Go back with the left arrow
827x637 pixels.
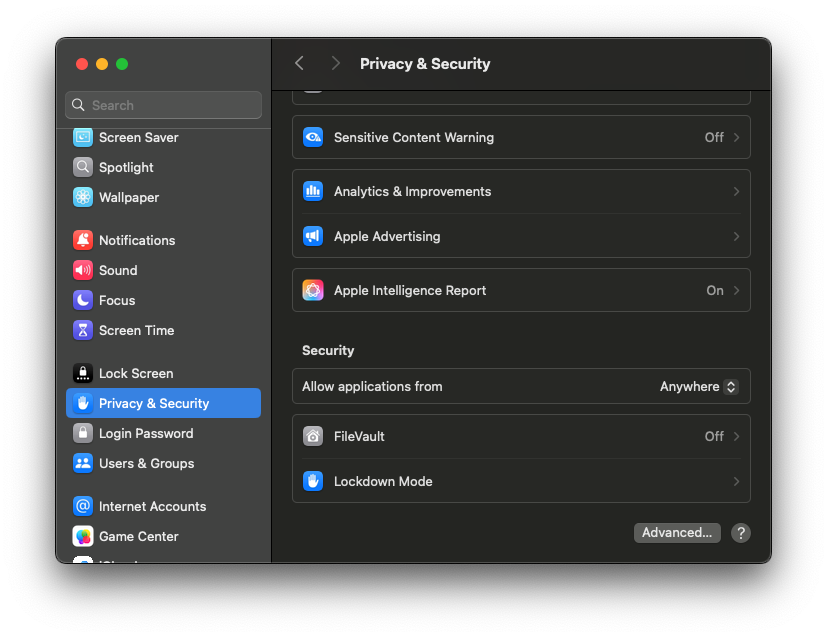click(300, 64)
